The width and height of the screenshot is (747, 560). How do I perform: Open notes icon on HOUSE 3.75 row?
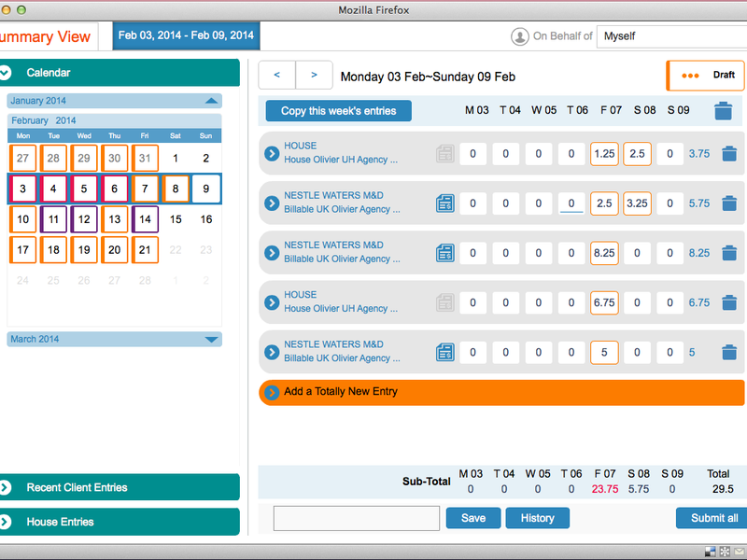point(445,154)
